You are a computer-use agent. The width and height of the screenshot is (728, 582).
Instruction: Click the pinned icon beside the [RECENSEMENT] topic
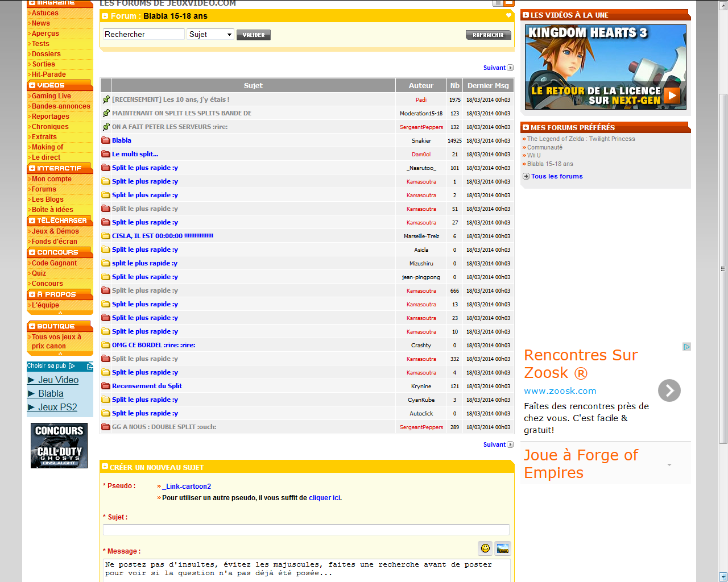[x=106, y=99]
